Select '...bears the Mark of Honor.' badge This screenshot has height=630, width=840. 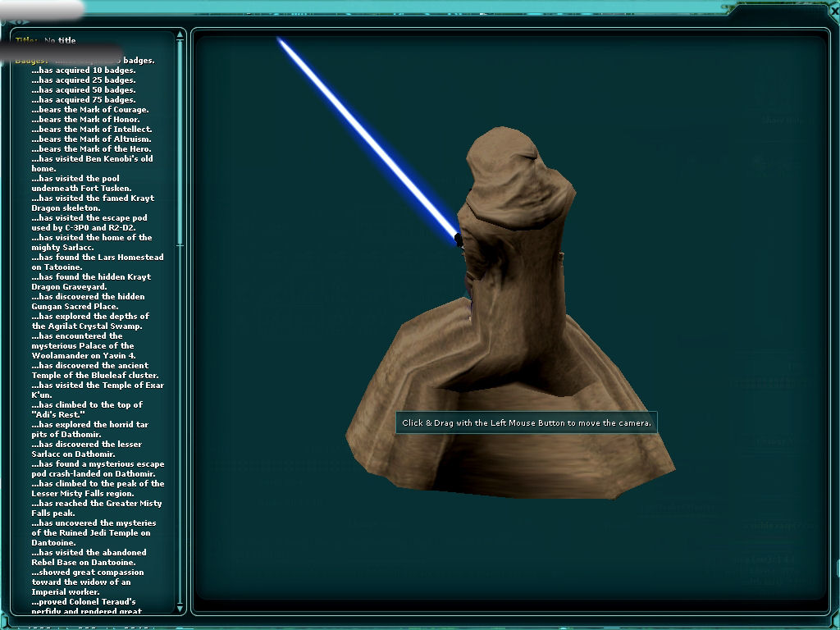point(85,120)
